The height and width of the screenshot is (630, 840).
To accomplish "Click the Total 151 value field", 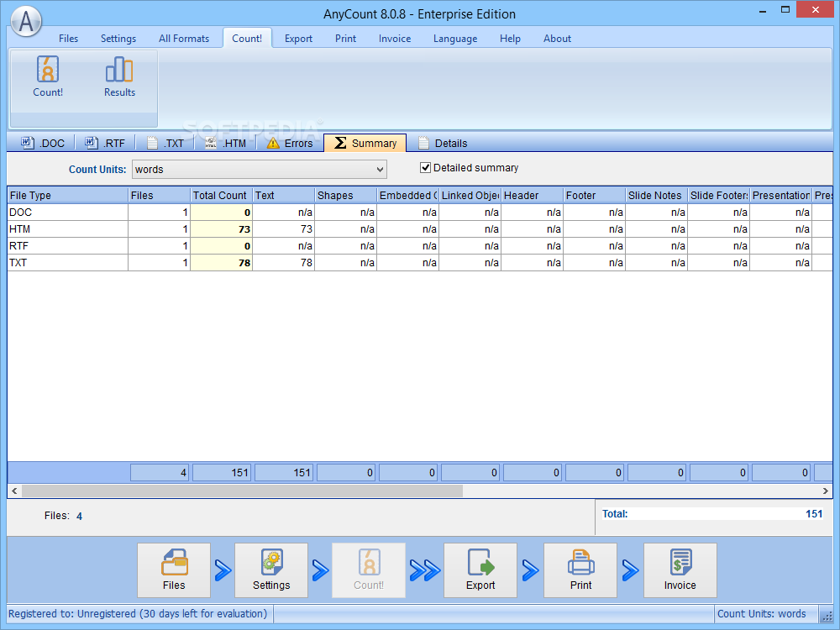I will (x=712, y=514).
